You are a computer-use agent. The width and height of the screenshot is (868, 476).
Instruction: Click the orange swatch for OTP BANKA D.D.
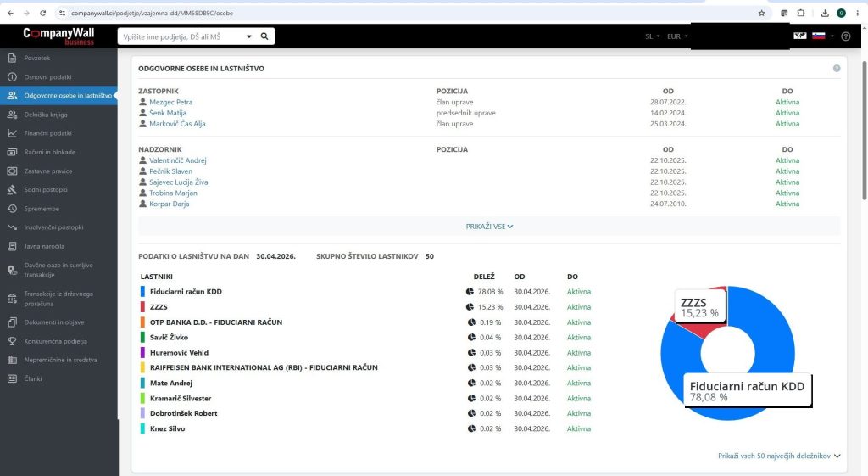[x=142, y=322]
